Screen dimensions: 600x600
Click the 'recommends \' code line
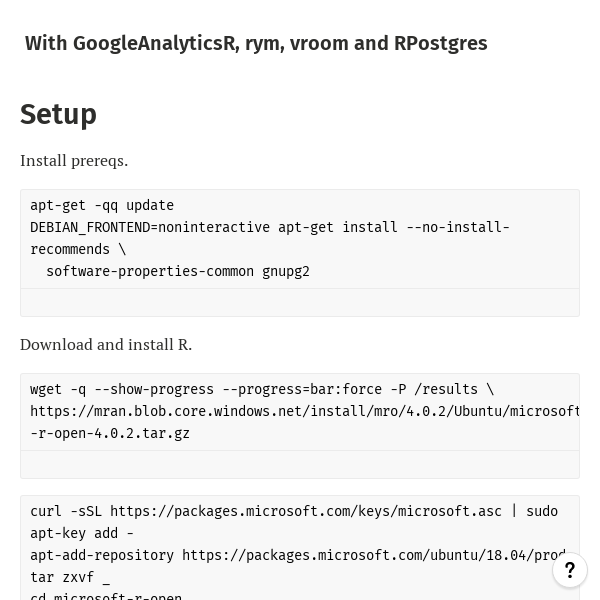tap(78, 249)
